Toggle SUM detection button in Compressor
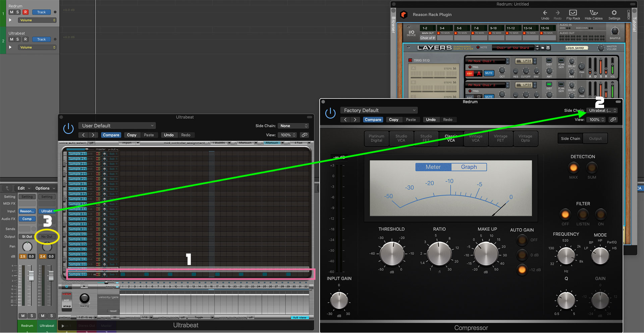Image resolution: width=644 pixels, height=333 pixels. click(592, 168)
